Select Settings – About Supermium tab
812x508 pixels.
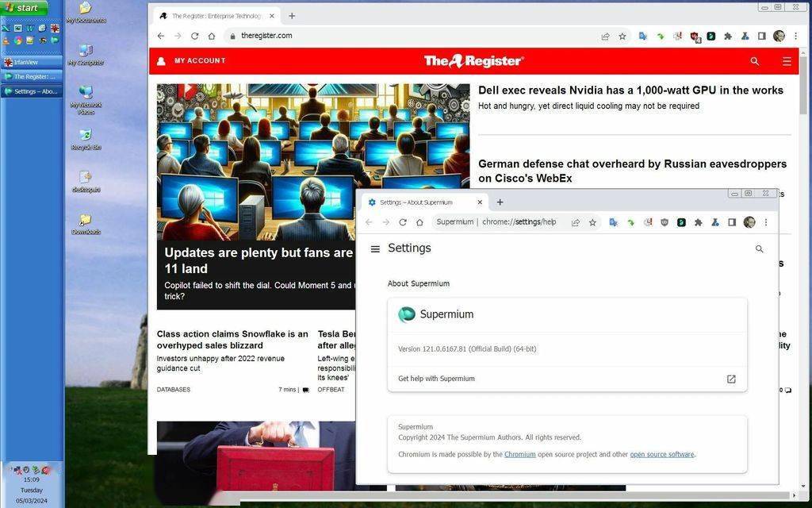click(426, 202)
